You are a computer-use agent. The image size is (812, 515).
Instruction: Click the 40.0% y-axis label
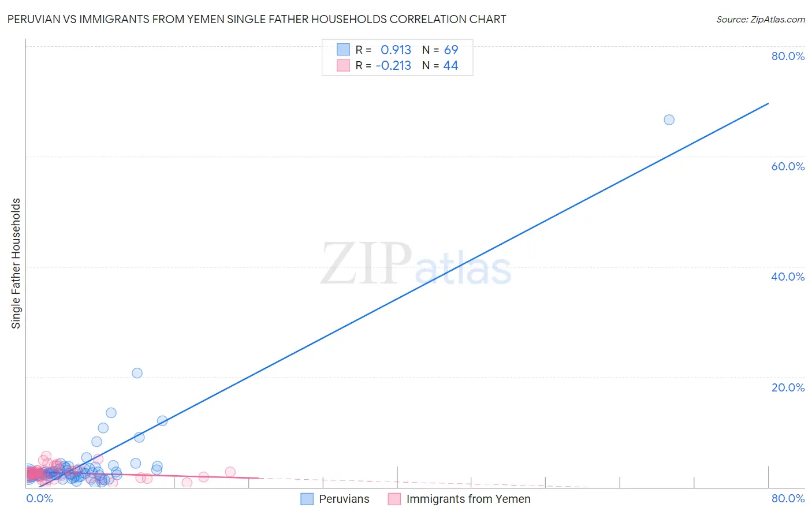(x=788, y=277)
